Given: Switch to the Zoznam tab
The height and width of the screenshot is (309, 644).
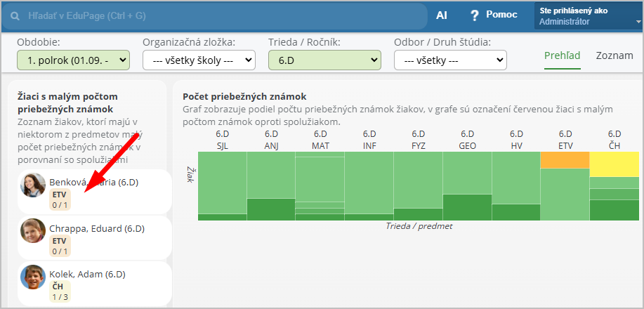Looking at the screenshot, I should point(615,55).
